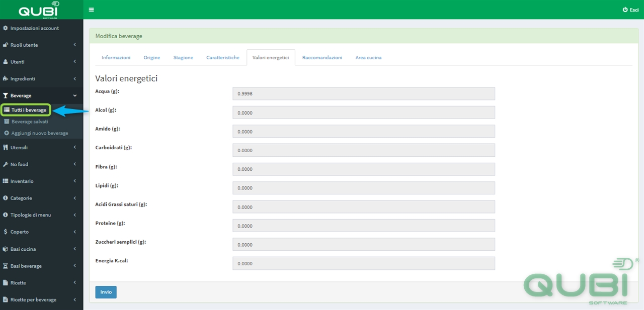Click the No food wrench icon
Viewport: 644px width, 310px height.
6,164
